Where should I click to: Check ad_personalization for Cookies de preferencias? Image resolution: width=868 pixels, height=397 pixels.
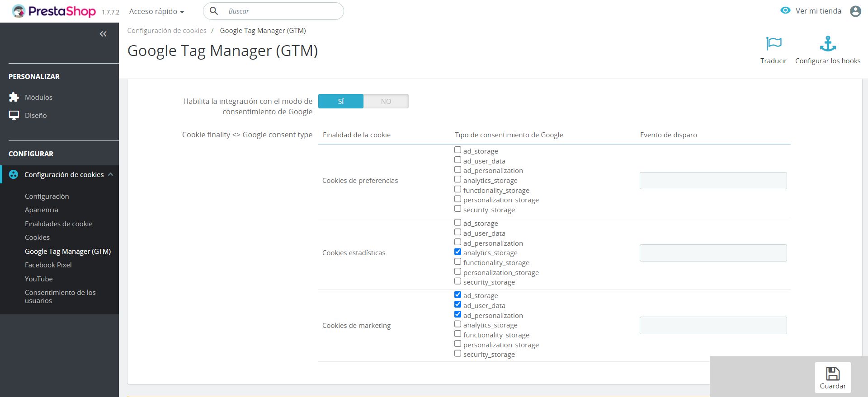point(458,169)
